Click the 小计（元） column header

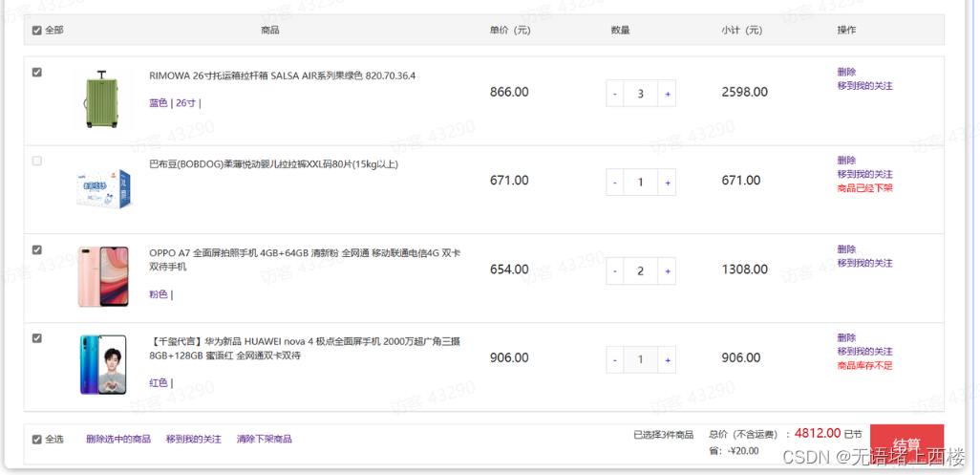pyautogui.click(x=742, y=30)
